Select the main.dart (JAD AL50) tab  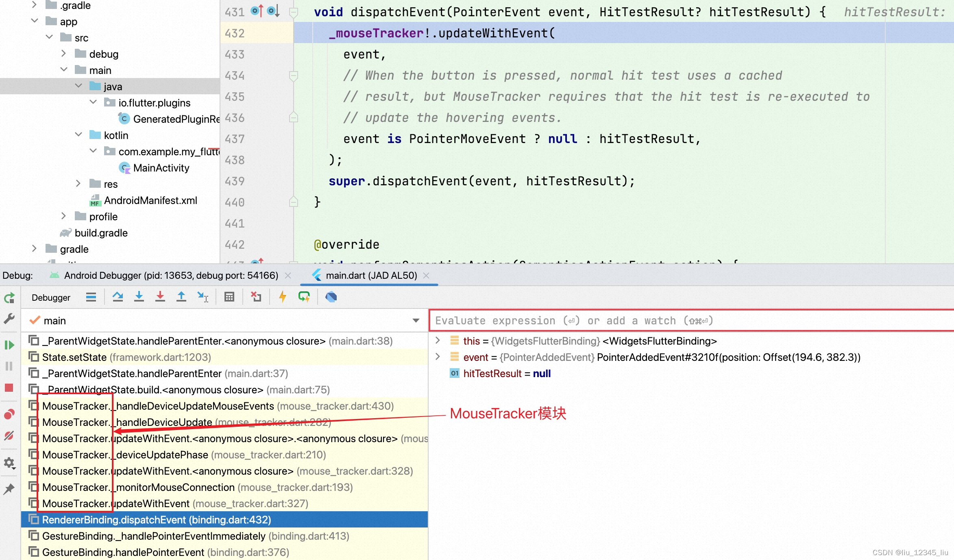(x=371, y=276)
